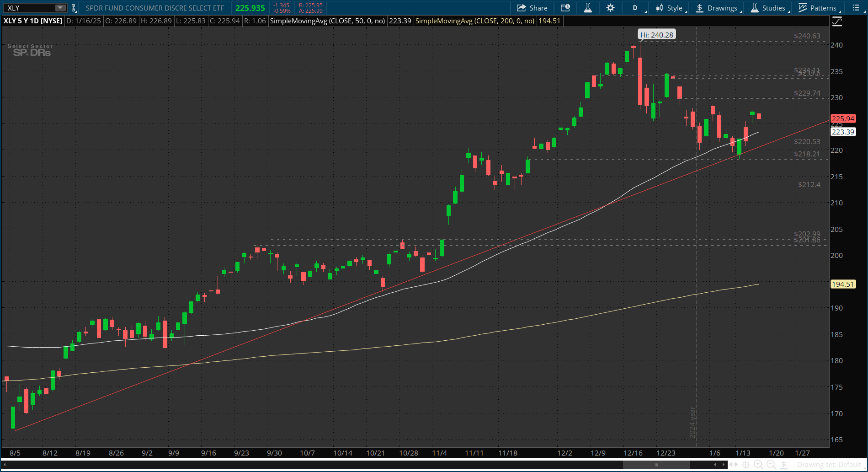Click the scrollbar left arrow near zoom tools
This screenshot has height=472, width=868.
pos(715,465)
